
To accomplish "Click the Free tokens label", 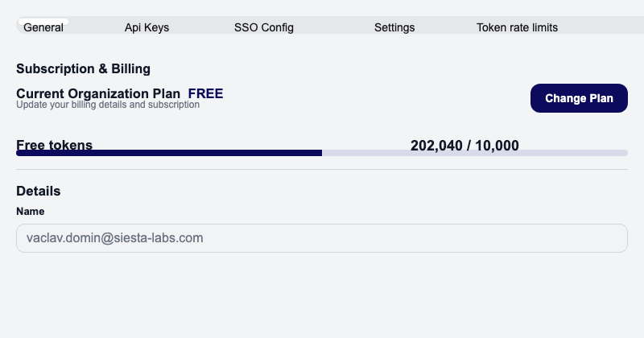I will tap(55, 145).
